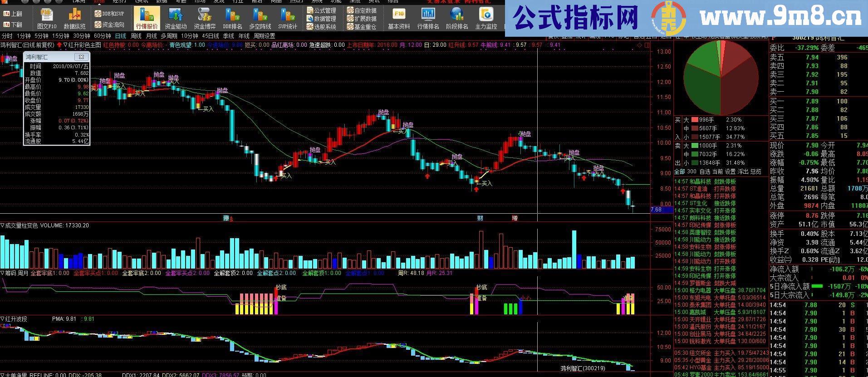Viewport: 868px width, 377px height.
Task: Switch to 1分钟 period tab
Action: tap(24, 36)
